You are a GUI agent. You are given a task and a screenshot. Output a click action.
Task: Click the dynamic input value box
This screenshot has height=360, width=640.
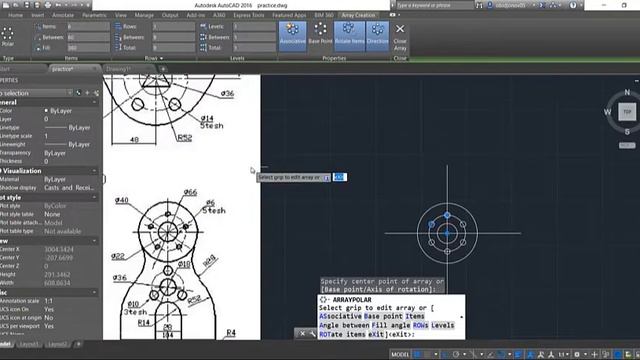pyautogui.click(x=340, y=177)
